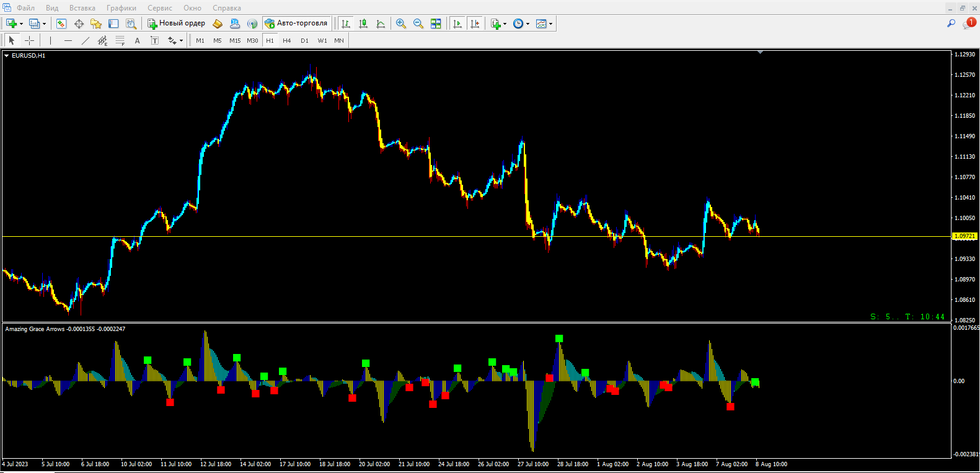The width and height of the screenshot is (980, 473).
Task: Switch the timeframe to H4
Action: (287, 40)
